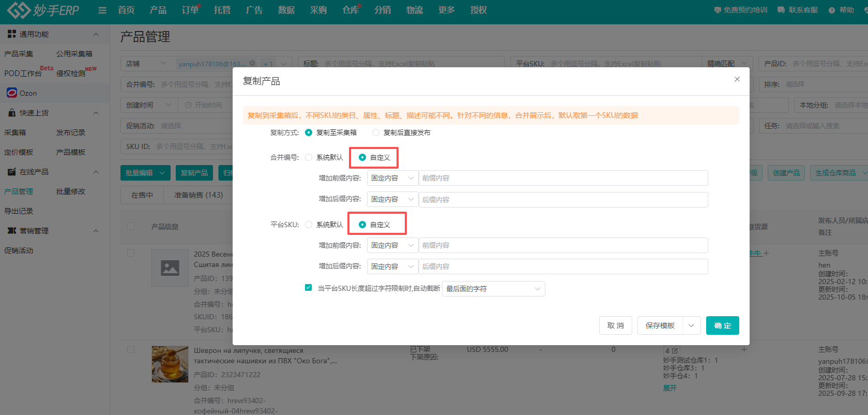Click the 平台SKU 前缀内容 input field

562,245
